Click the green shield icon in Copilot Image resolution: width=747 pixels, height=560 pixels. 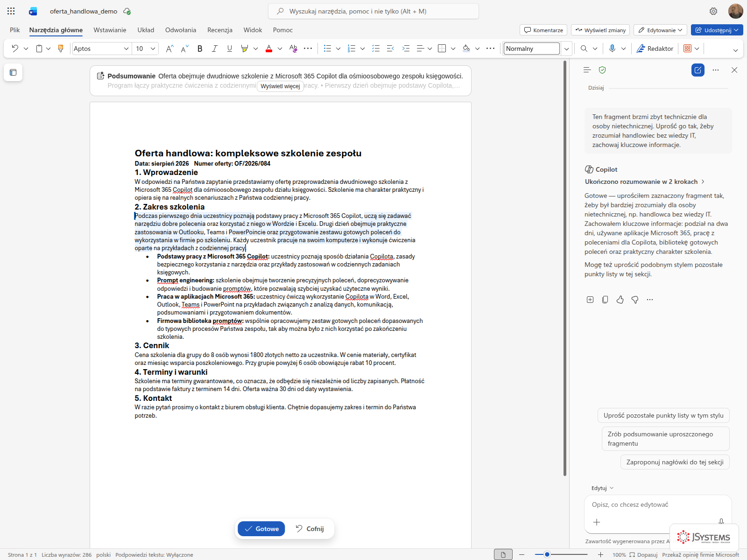602,70
